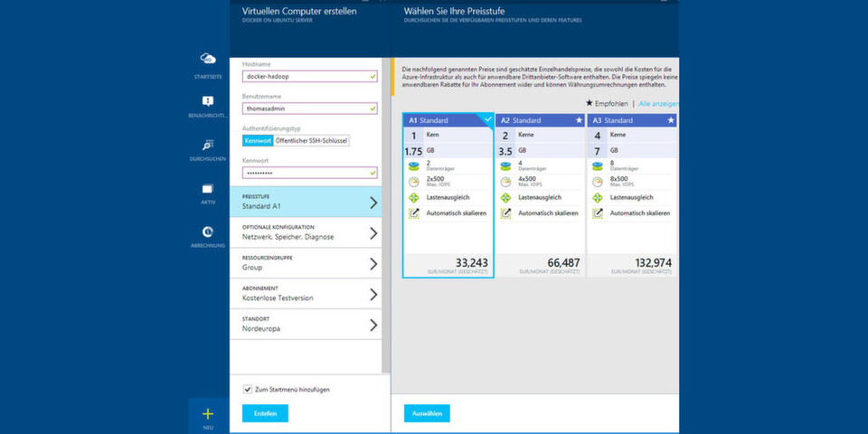Click the IOPS gauge icon in A3 Standard card
The image size is (868, 434).
click(598, 182)
